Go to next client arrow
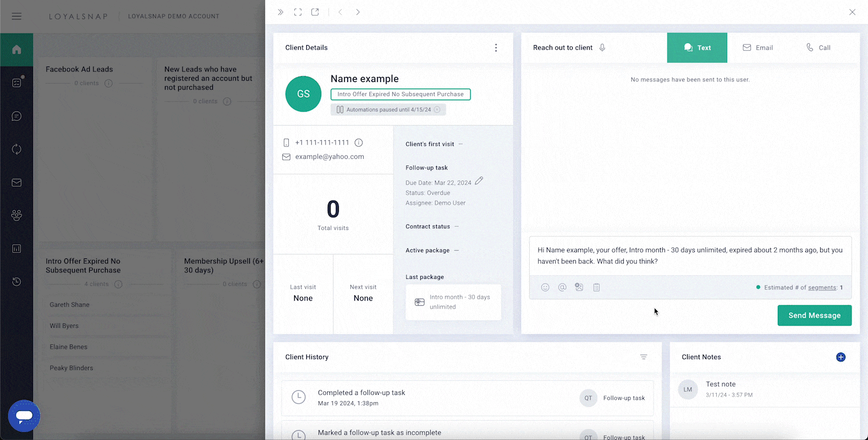868x440 pixels. [x=358, y=12]
